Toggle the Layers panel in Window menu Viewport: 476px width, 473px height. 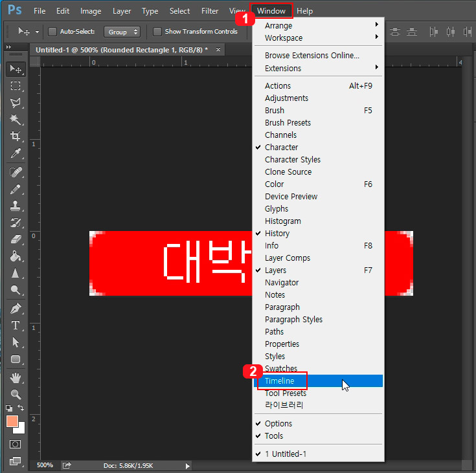click(318, 270)
